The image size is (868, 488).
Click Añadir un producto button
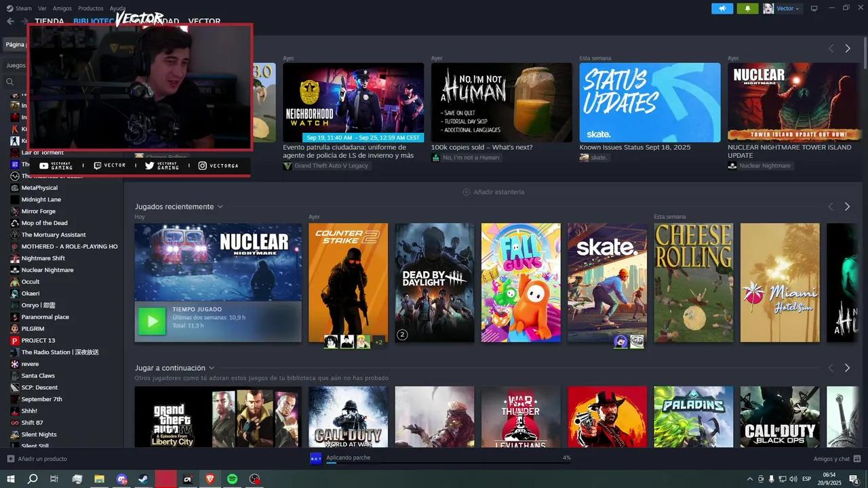pyautogui.click(x=37, y=459)
